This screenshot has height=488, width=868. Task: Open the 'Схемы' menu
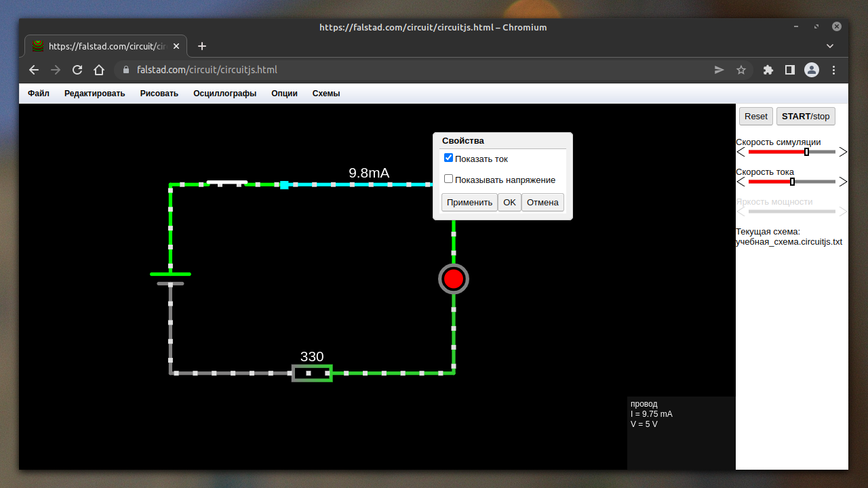point(326,94)
